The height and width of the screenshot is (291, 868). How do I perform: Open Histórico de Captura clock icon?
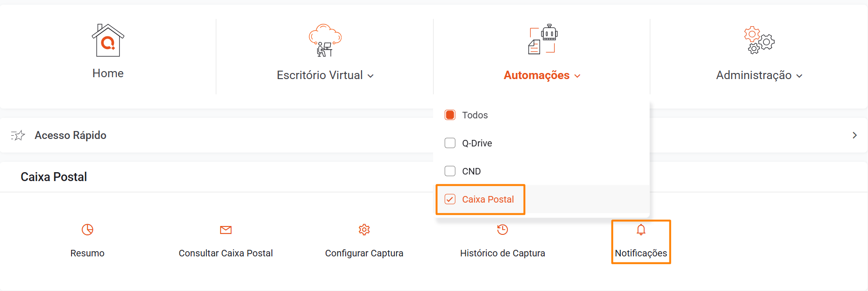click(x=503, y=230)
